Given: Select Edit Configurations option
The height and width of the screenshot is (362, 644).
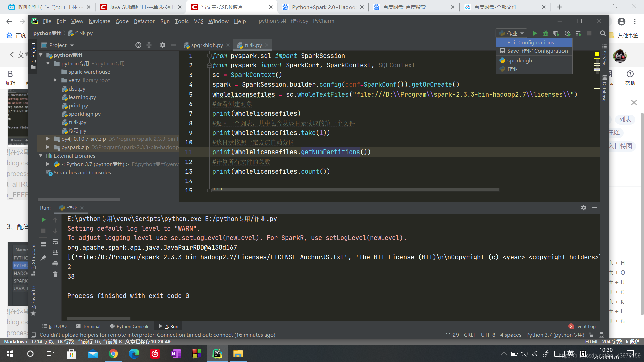Looking at the screenshot, I should (533, 42).
